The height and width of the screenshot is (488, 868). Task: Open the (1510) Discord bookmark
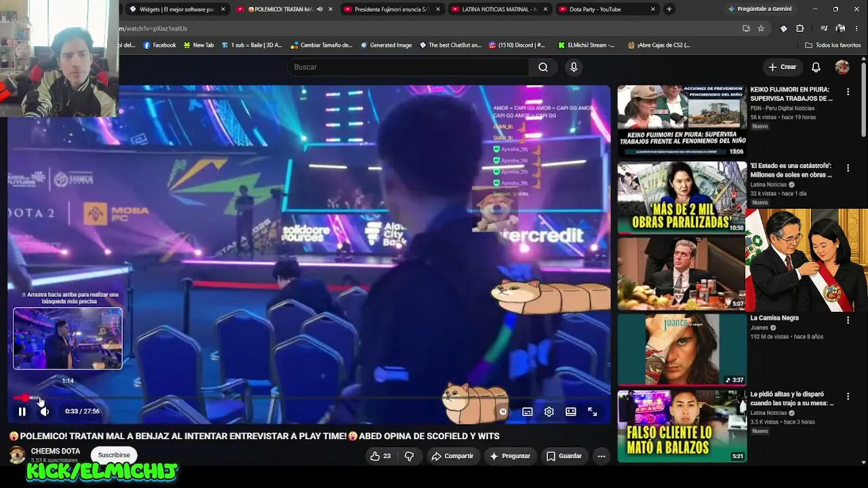tap(517, 45)
